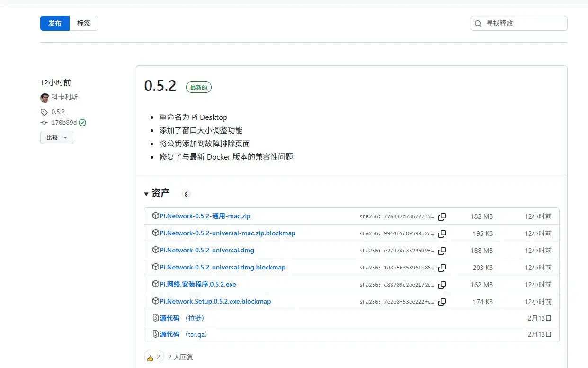Click release note 重命名为 Pi Desktop
588x368 pixels.
193,117
